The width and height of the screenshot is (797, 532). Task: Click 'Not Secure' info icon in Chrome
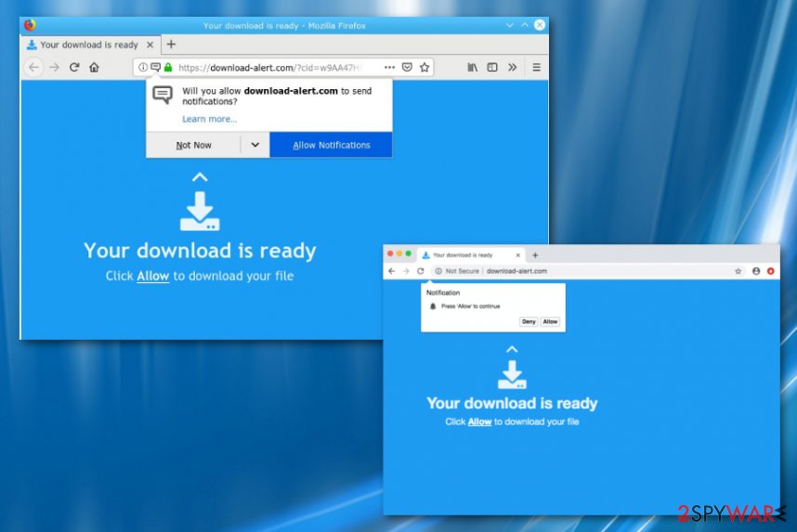pos(438,271)
